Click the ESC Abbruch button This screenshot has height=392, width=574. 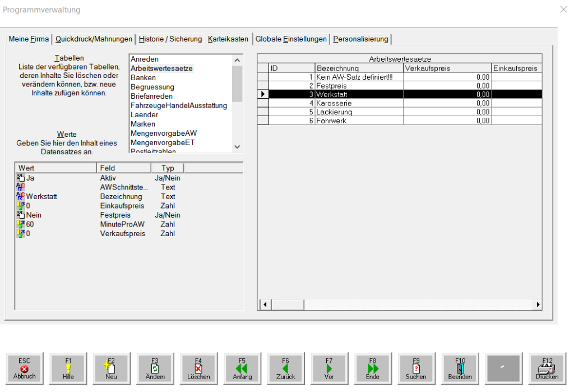click(25, 368)
